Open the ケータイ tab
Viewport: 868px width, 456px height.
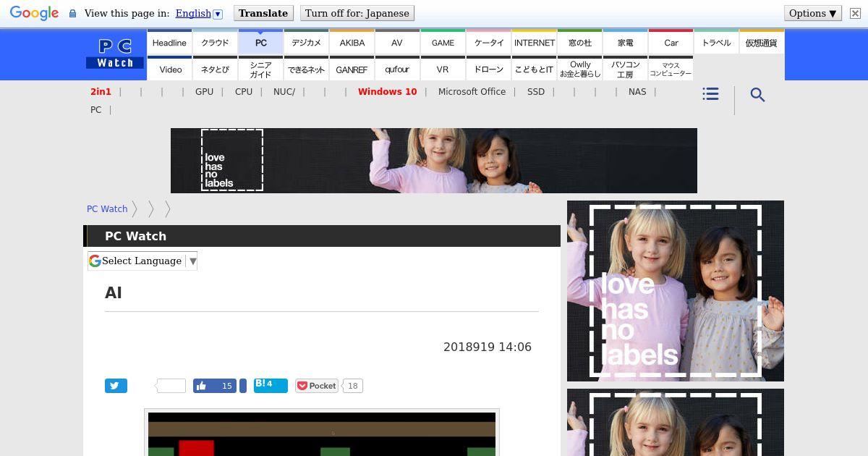(x=488, y=43)
